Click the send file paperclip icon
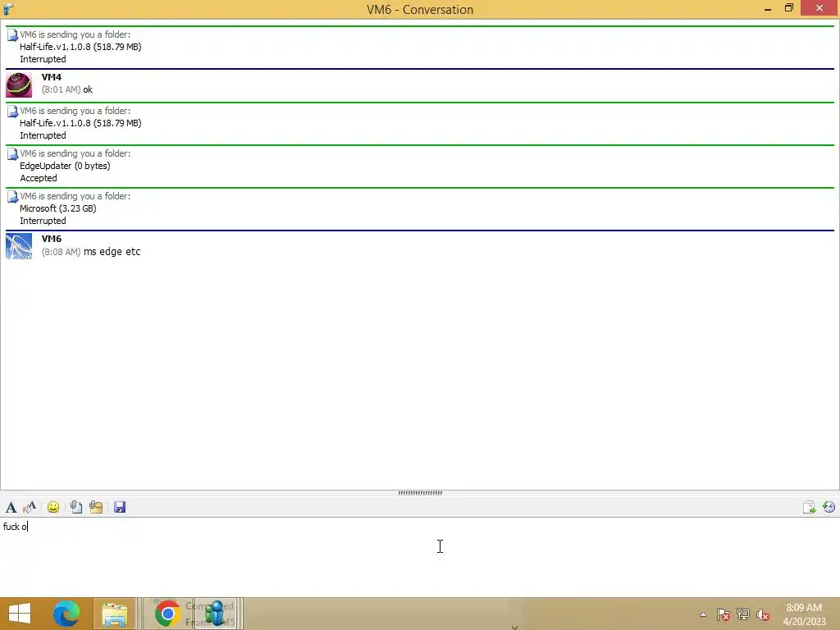The image size is (840, 630). 76,507
